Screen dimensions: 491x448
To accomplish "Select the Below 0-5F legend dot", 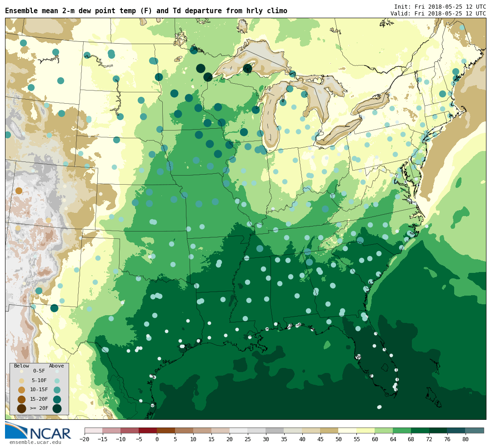I will pos(21,371).
